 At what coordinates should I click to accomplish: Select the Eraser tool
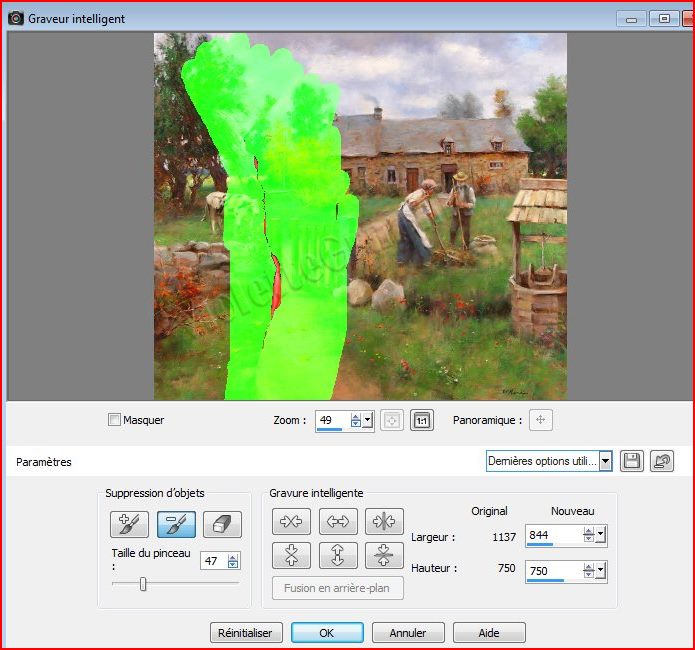point(222,523)
